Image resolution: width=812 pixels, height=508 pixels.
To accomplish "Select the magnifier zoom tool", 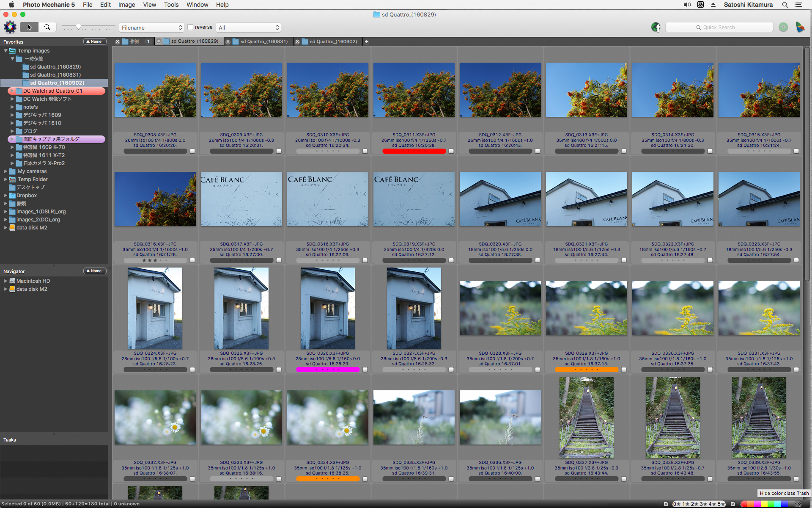I will (x=47, y=28).
